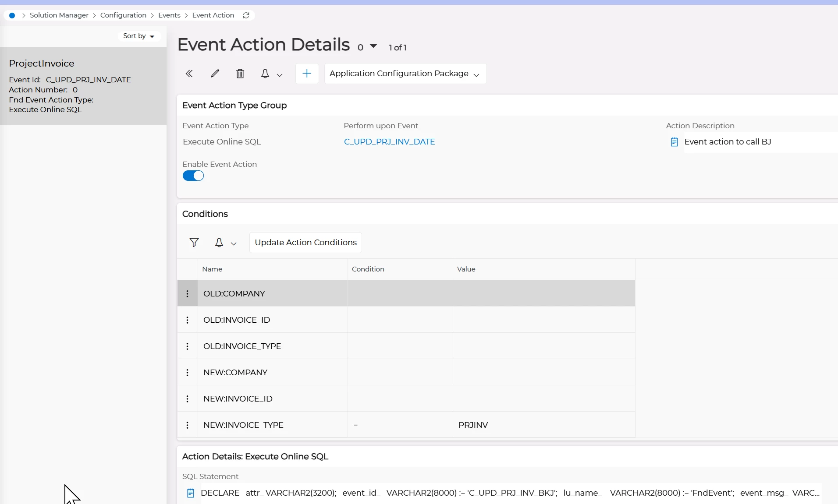The width and height of the screenshot is (838, 504).
Task: Open the record selector arrow beside the title
Action: coord(373,46)
